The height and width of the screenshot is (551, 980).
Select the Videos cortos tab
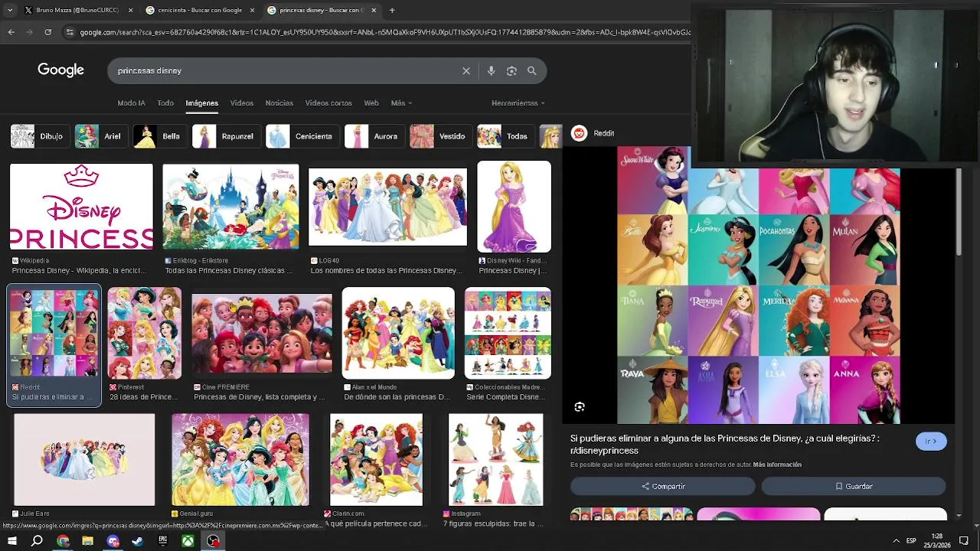(328, 103)
